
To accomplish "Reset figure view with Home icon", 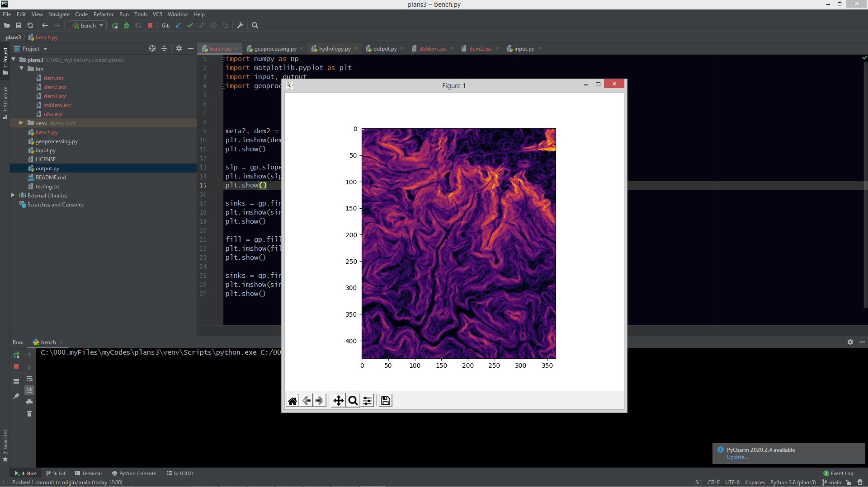I will coord(292,401).
